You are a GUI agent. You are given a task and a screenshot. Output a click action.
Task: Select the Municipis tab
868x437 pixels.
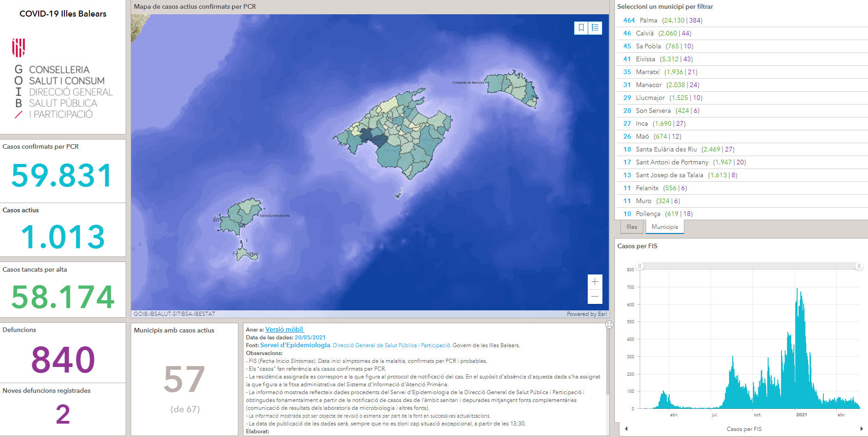[665, 227]
